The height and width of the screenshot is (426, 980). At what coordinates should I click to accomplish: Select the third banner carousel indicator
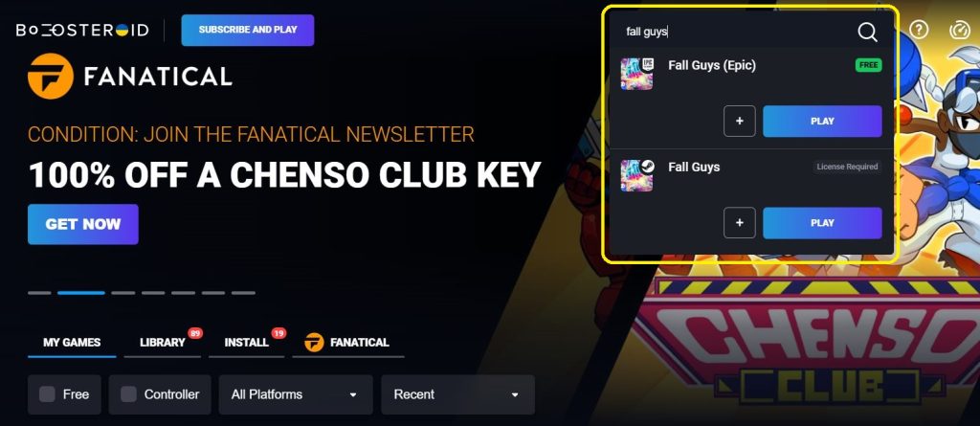click(x=123, y=293)
